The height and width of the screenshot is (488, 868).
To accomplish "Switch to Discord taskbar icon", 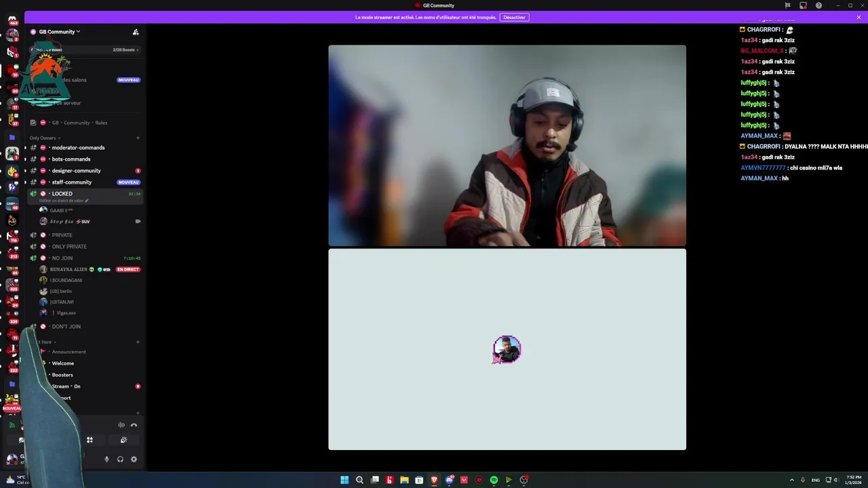I will click(x=449, y=480).
